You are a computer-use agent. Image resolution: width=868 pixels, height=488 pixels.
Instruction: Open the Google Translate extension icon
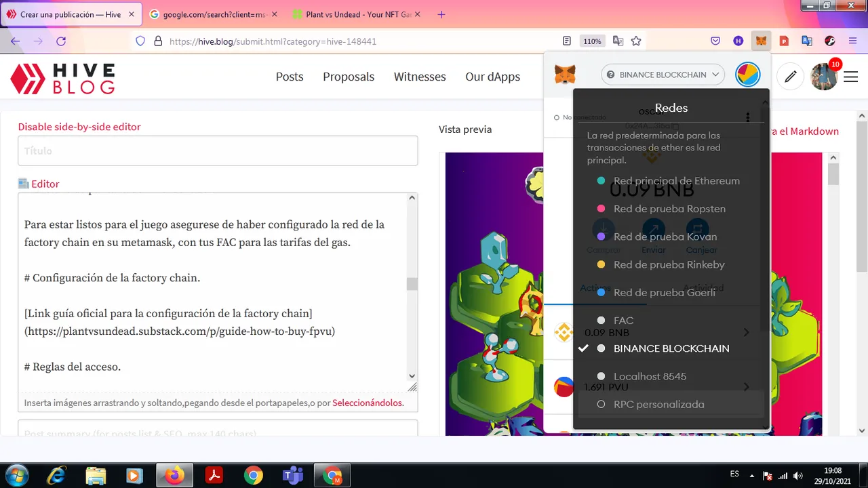click(807, 41)
